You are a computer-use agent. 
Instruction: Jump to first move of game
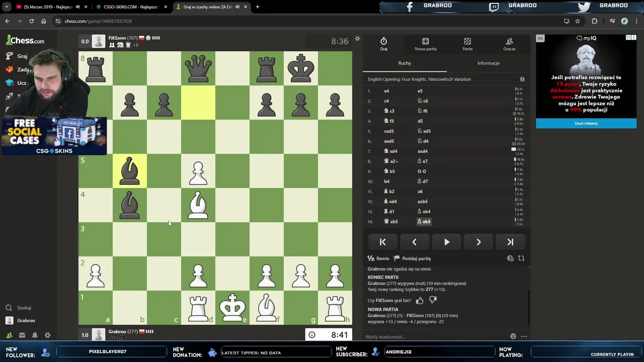pyautogui.click(x=382, y=242)
